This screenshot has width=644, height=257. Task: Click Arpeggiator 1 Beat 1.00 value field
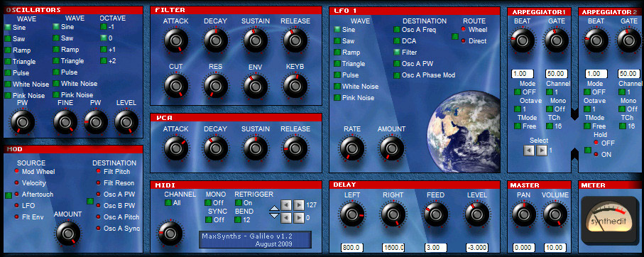tap(522, 74)
